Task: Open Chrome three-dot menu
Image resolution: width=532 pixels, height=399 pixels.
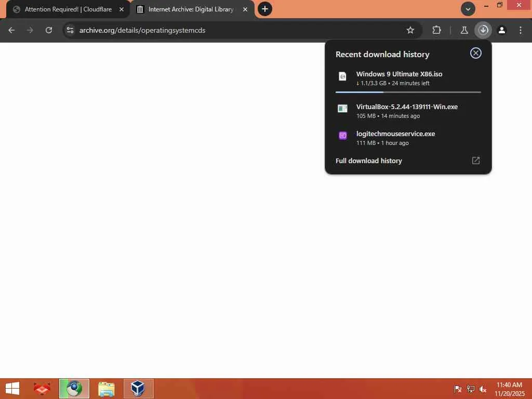Action: point(521,30)
